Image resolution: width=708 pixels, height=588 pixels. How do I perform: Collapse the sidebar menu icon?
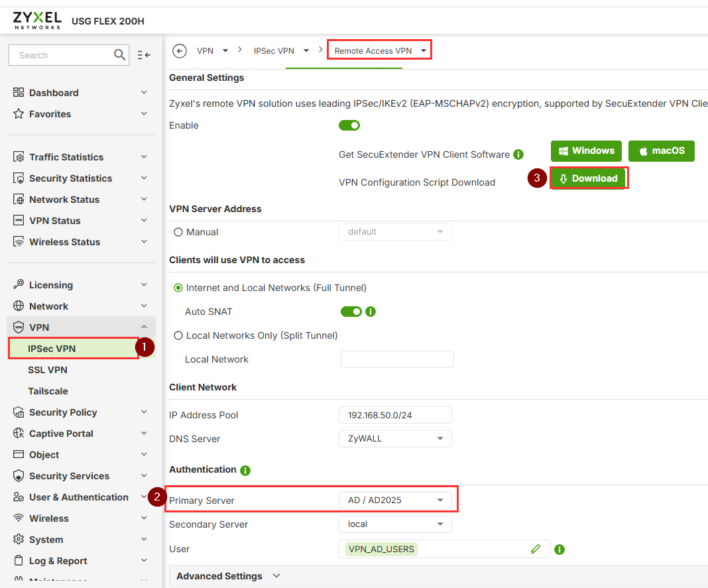click(144, 55)
